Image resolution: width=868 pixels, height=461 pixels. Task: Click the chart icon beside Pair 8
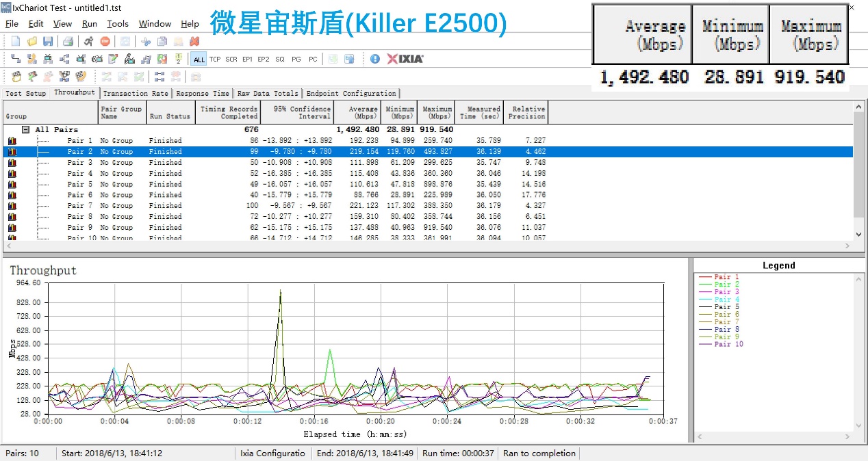pos(12,217)
